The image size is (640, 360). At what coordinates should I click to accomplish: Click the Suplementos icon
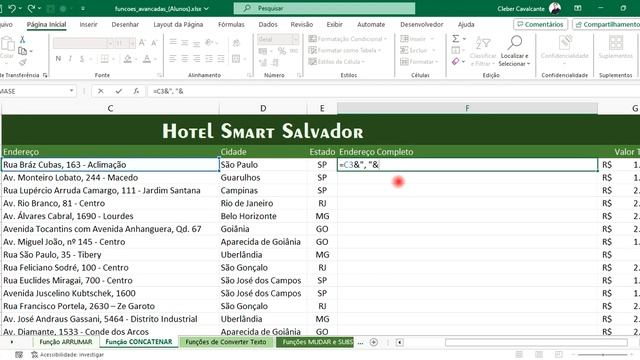pos(616,43)
